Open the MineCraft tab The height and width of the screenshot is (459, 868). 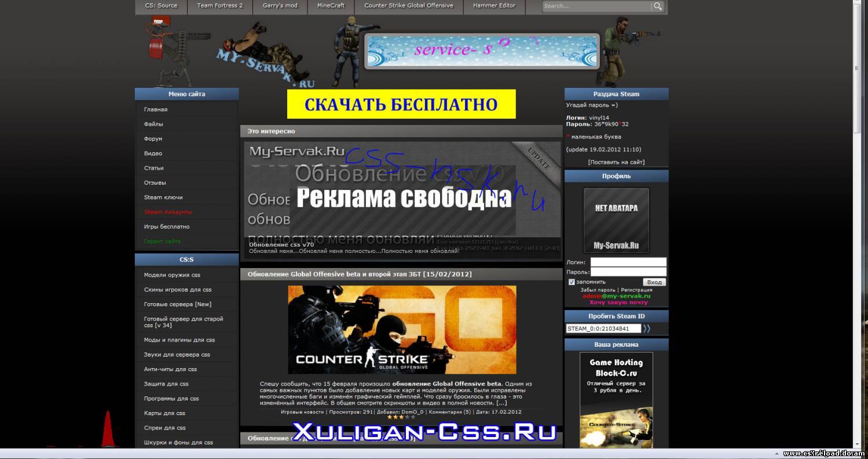click(x=331, y=6)
